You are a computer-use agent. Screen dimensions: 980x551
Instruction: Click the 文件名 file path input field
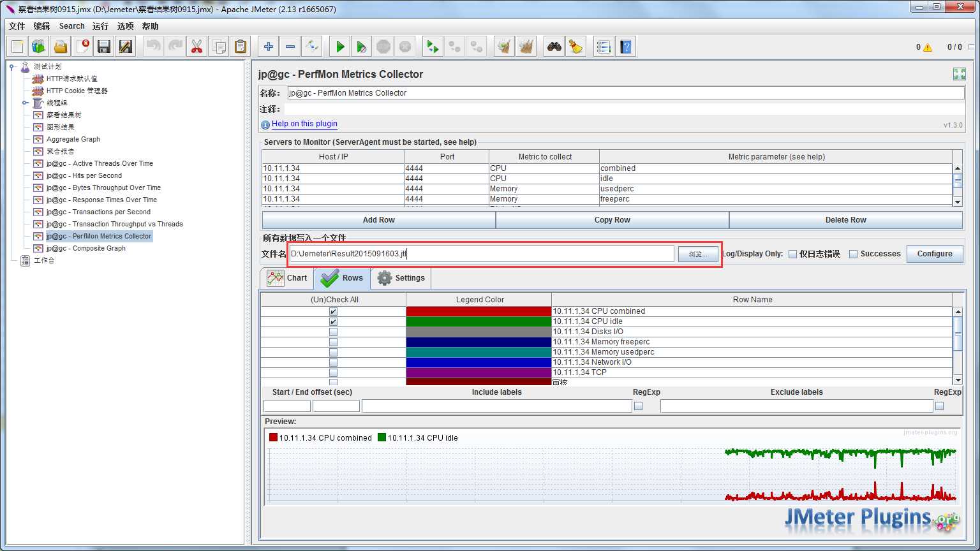coord(481,254)
